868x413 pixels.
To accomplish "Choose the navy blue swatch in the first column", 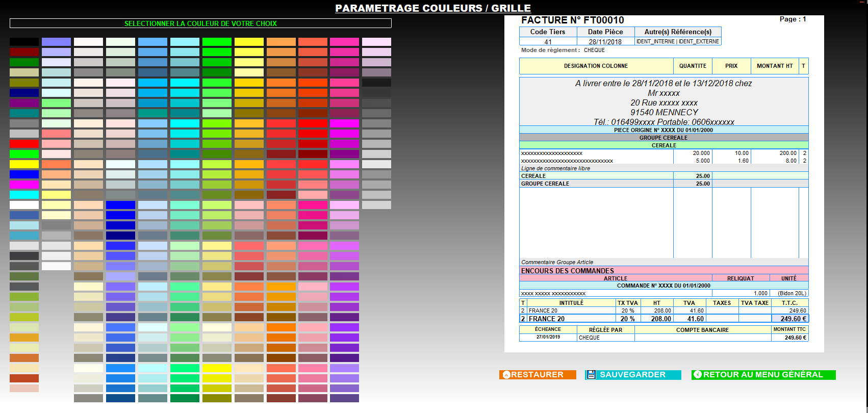I will tap(24, 93).
